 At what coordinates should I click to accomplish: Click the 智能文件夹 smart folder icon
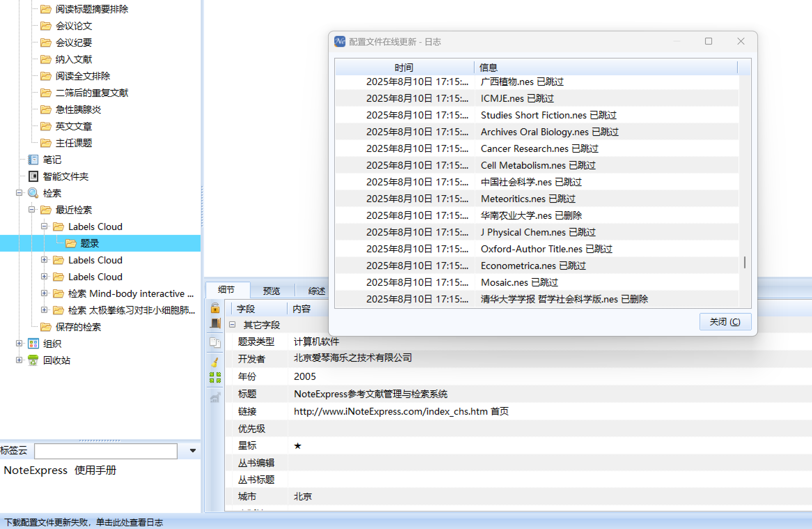point(33,176)
